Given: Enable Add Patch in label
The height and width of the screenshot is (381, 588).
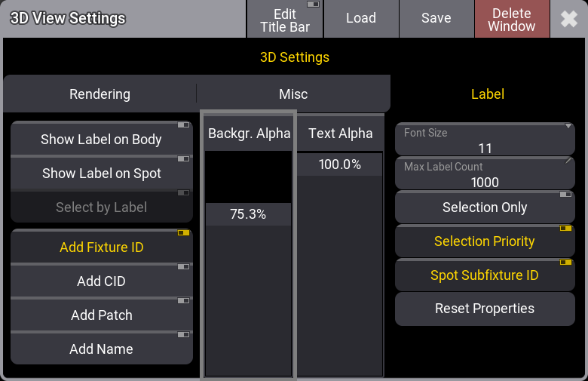Looking at the screenshot, I should point(102,315).
